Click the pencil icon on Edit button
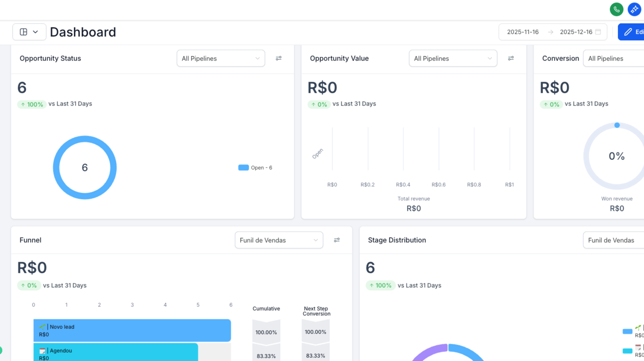 [628, 32]
